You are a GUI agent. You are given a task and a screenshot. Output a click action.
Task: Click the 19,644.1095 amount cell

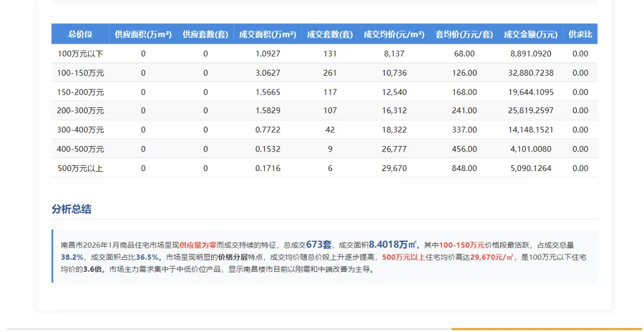coord(531,92)
